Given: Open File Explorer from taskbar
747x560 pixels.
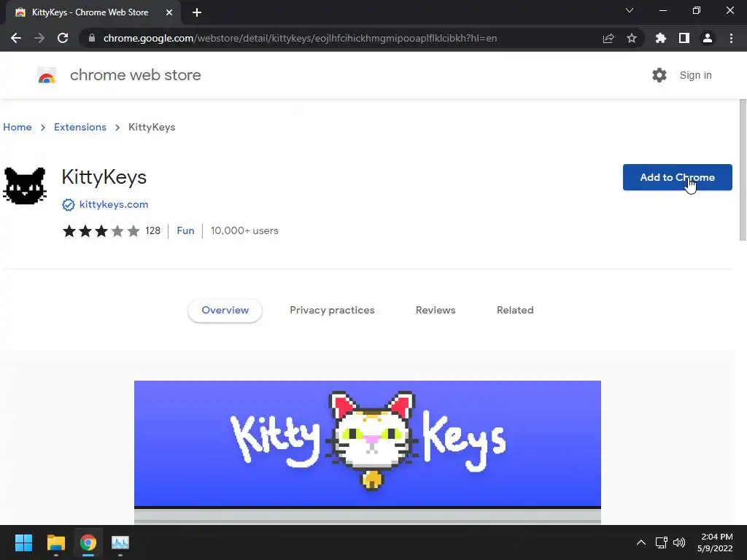Looking at the screenshot, I should tap(55, 542).
